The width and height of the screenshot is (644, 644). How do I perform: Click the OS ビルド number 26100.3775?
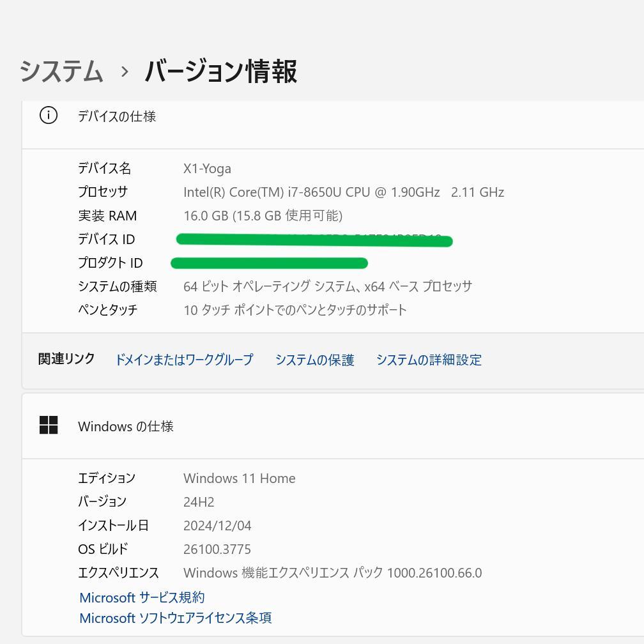[218, 549]
